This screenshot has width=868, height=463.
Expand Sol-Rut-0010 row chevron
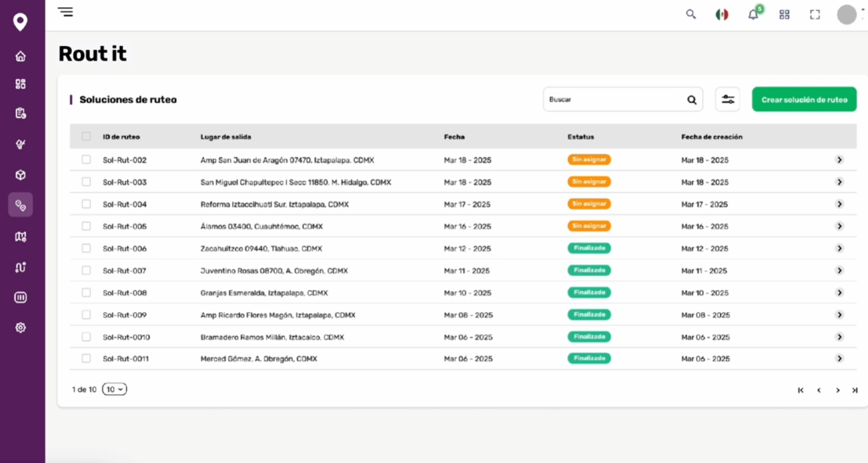pyautogui.click(x=839, y=337)
